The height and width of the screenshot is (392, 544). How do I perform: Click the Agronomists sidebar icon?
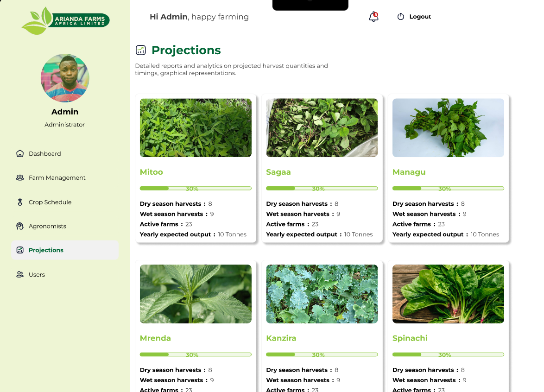pyautogui.click(x=20, y=226)
